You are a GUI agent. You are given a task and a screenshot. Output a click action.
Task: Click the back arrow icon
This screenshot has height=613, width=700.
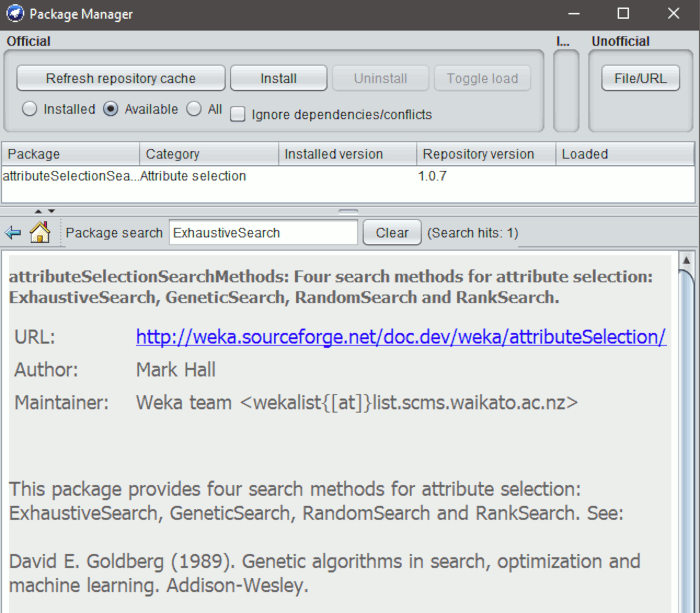pyautogui.click(x=13, y=233)
